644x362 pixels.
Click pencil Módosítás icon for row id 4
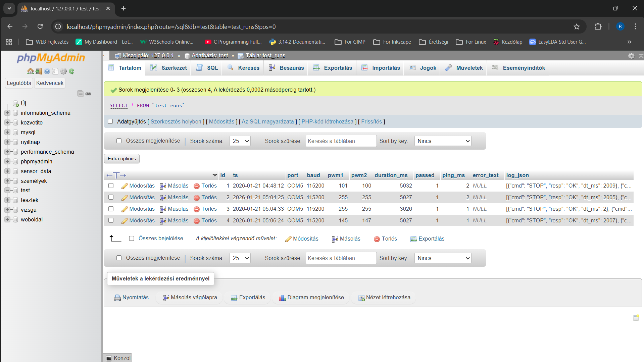[125, 221]
